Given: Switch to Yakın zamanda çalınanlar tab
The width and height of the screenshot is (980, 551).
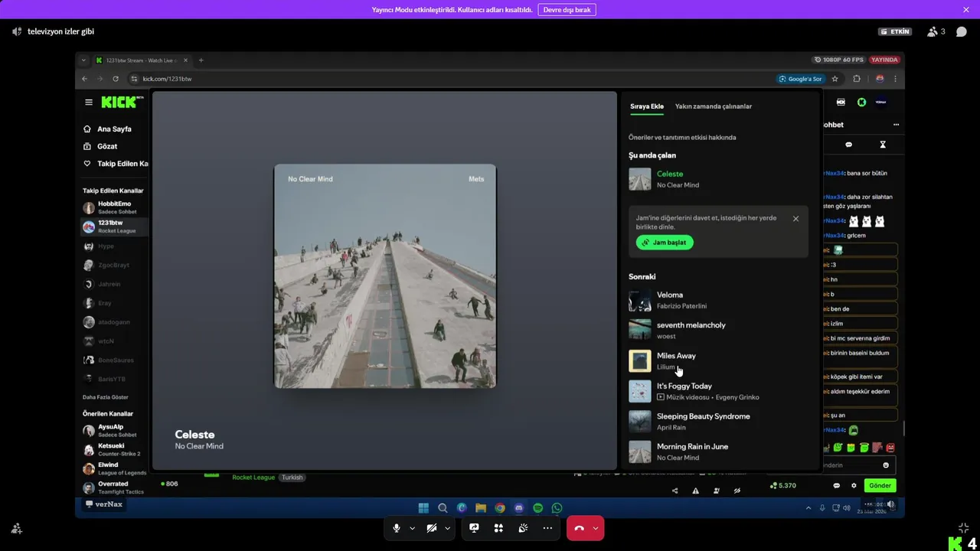Looking at the screenshot, I should point(714,106).
